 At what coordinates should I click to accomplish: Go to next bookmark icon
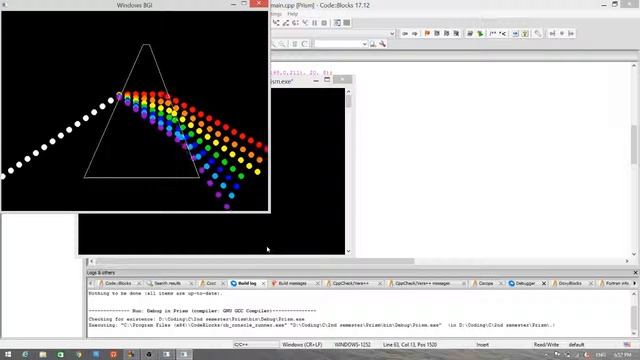pos(447,33)
